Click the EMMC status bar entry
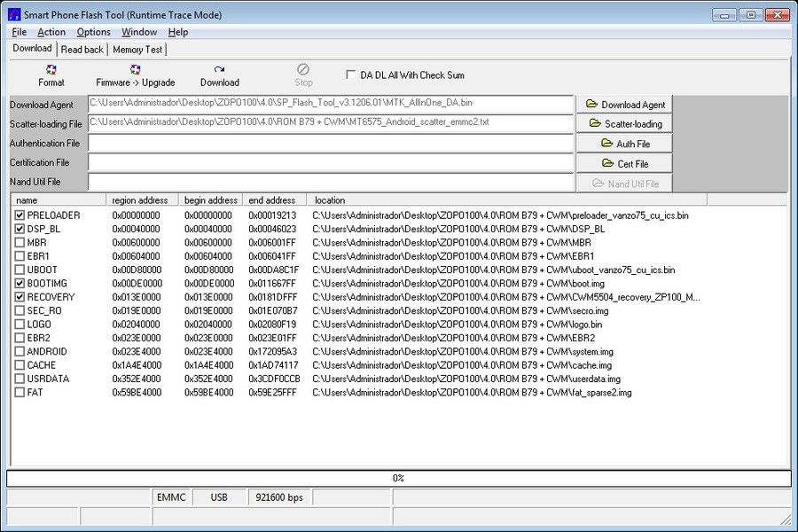Image resolution: width=798 pixels, height=532 pixels. pyautogui.click(x=171, y=497)
